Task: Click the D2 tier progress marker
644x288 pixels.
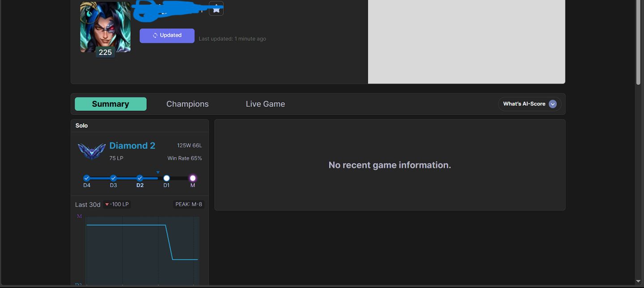Action: [140, 178]
